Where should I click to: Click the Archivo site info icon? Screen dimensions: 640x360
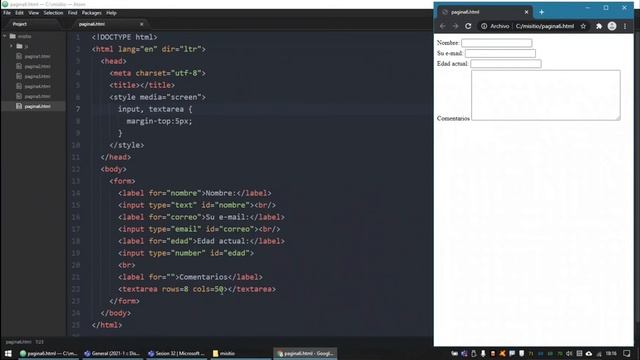point(484,26)
